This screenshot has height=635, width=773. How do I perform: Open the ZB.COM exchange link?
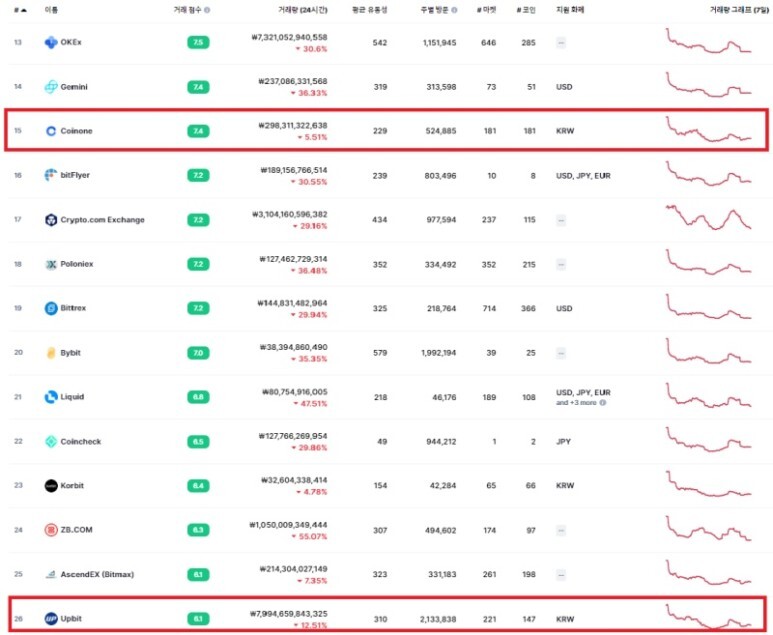coord(76,530)
